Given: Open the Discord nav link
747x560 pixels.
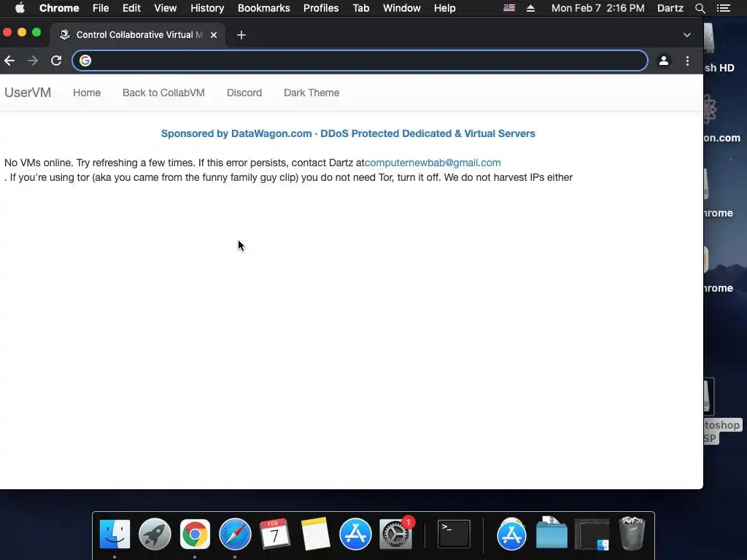Looking at the screenshot, I should pyautogui.click(x=244, y=93).
